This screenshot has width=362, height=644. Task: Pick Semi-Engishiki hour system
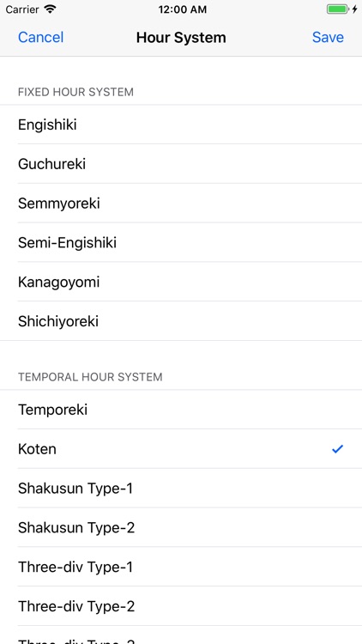181,242
